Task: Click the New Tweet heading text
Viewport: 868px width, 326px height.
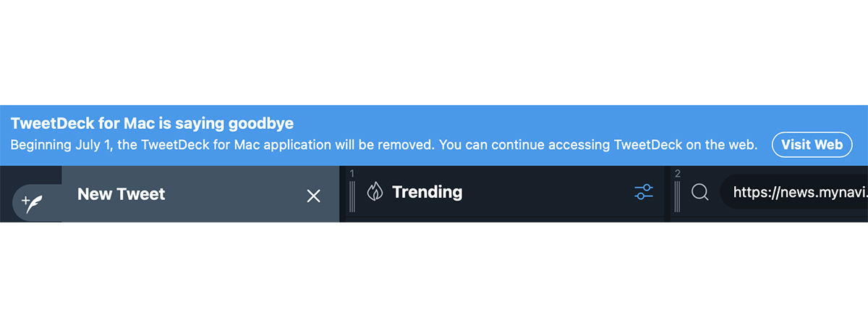Action: 122,194
